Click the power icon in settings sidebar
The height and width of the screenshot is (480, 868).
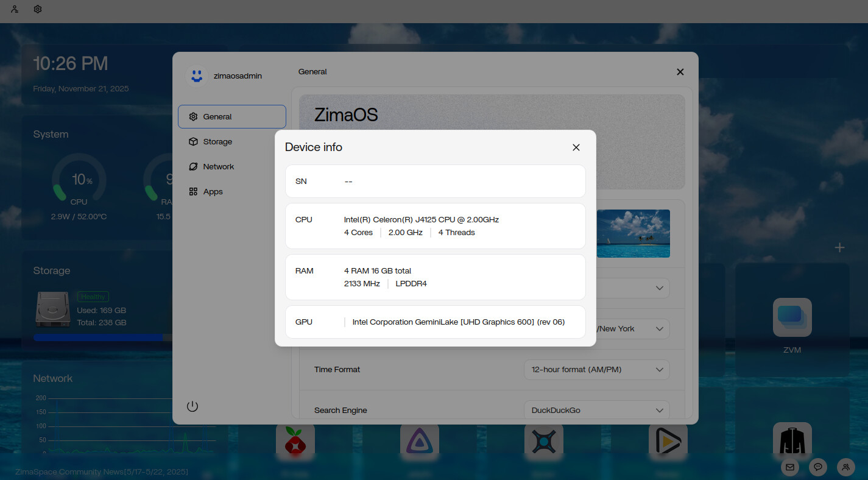[192, 406]
